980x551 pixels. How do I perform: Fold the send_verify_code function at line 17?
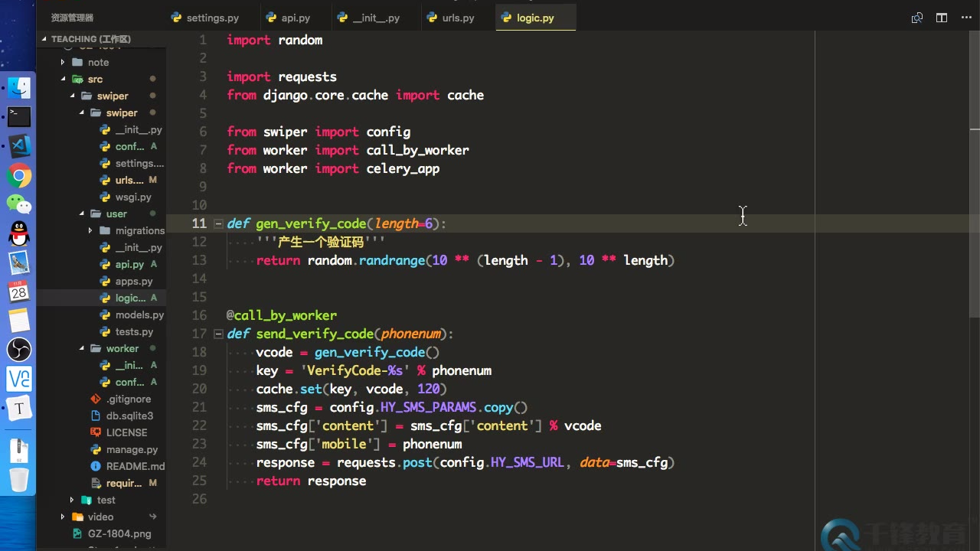(x=218, y=334)
